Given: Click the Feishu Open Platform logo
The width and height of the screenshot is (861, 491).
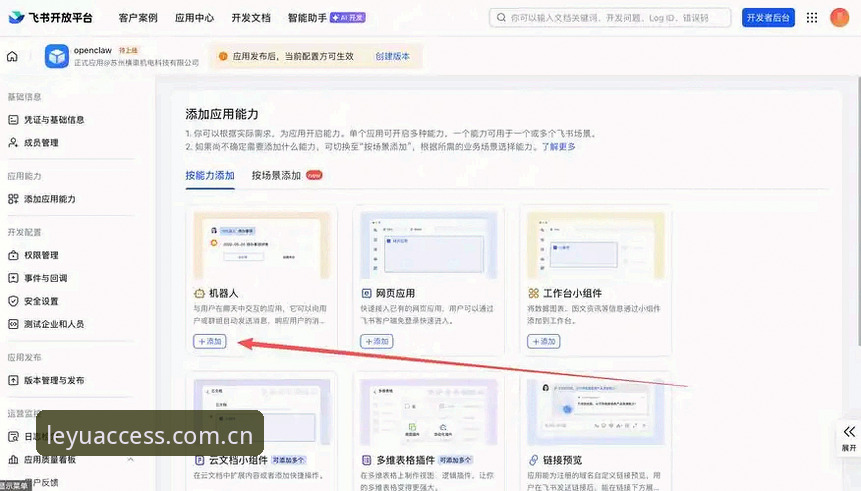Looking at the screenshot, I should [x=51, y=18].
